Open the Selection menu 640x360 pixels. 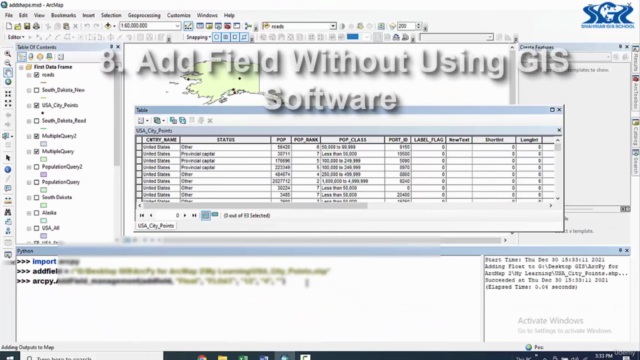click(111, 16)
